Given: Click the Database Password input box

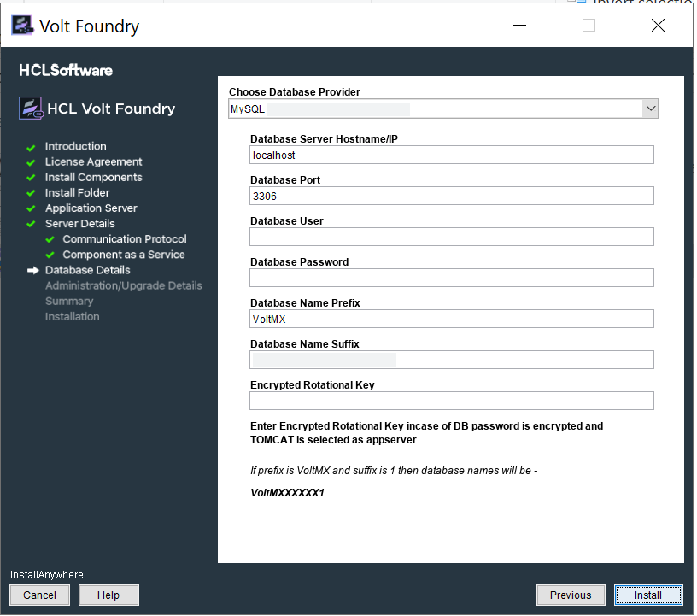Looking at the screenshot, I should [451, 278].
